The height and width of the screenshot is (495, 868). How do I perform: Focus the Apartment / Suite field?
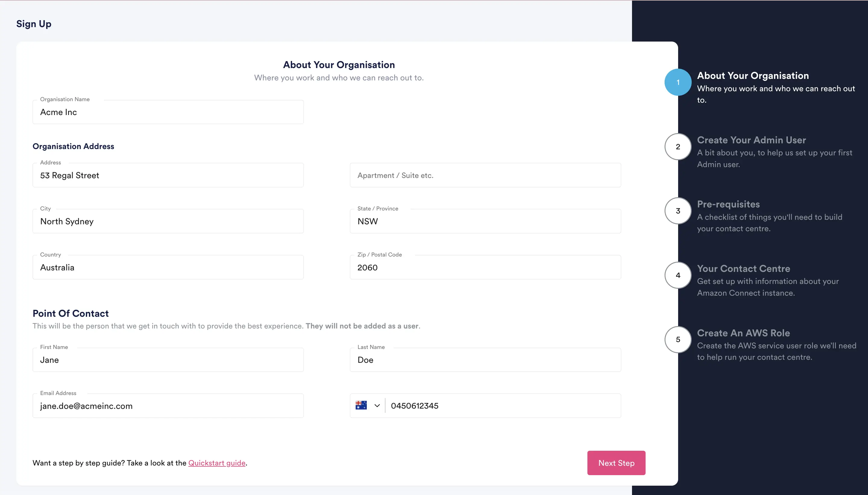(x=485, y=176)
